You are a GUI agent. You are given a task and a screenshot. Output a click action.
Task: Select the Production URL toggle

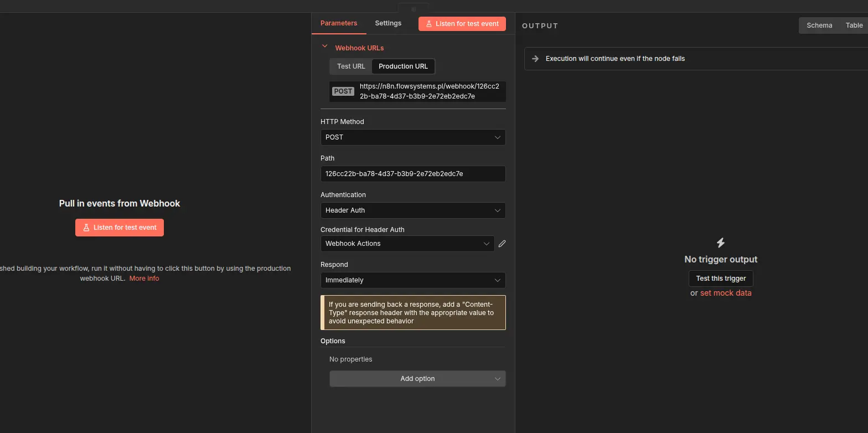403,66
